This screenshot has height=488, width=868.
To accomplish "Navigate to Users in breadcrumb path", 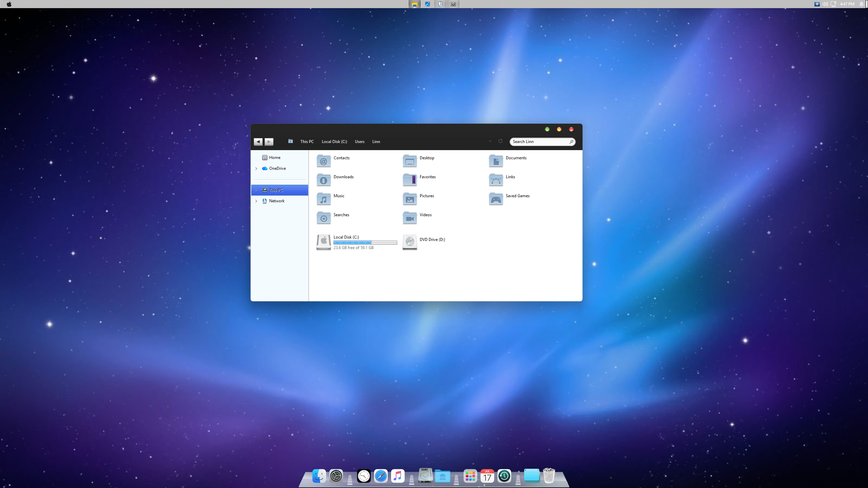I will (x=359, y=142).
